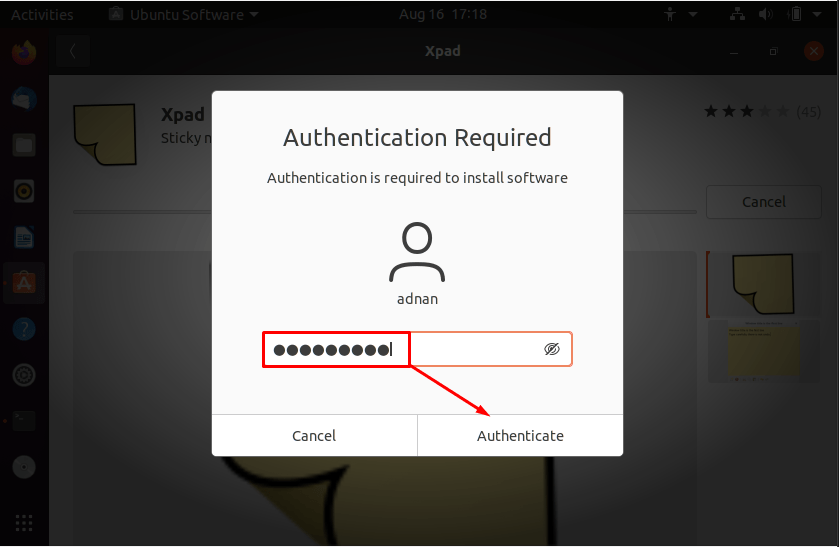Cancel the authentication dialog

tap(314, 436)
